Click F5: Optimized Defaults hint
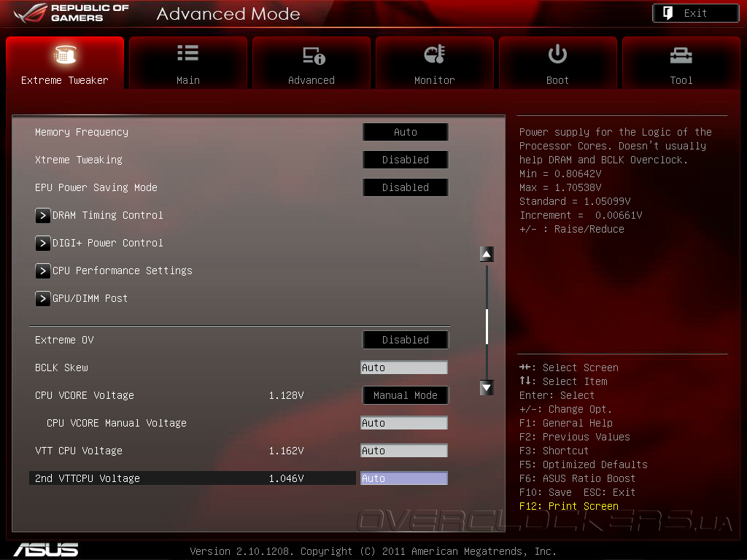The image size is (747, 560). [x=583, y=464]
